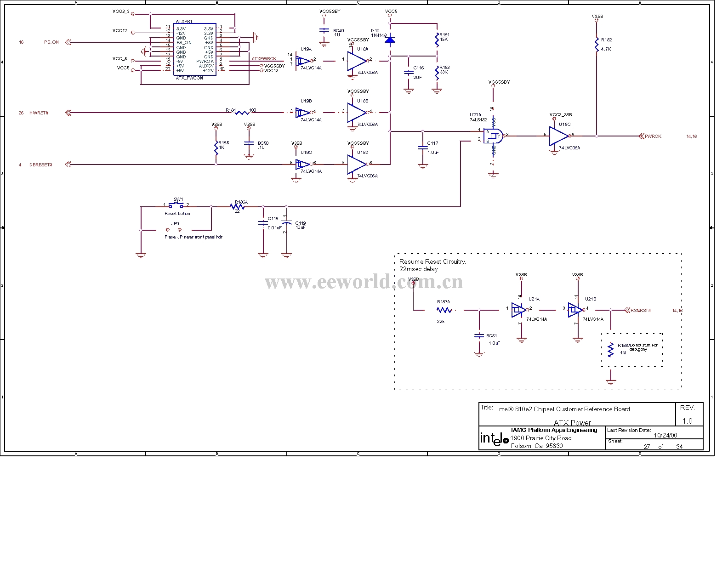The width and height of the screenshot is (728, 562).
Task: Click the C116 2UF capacitor symbol
Action: click(x=408, y=72)
